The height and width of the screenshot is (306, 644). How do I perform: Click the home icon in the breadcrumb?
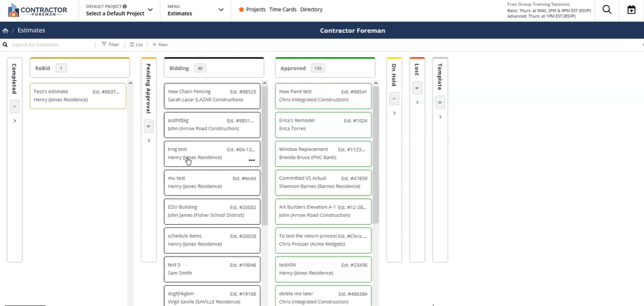coord(5,30)
